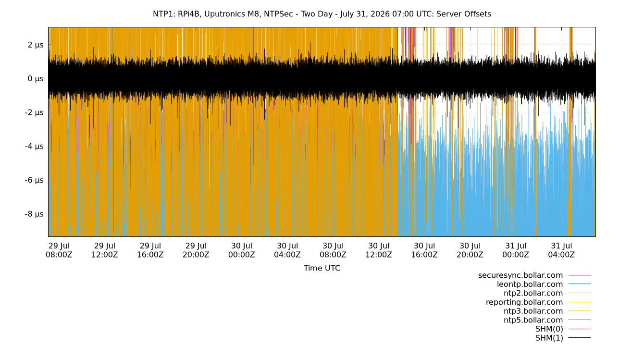The height and width of the screenshot is (346, 644).
Task: Click the 'Time UTC' x-axis label
Action: tap(322, 268)
